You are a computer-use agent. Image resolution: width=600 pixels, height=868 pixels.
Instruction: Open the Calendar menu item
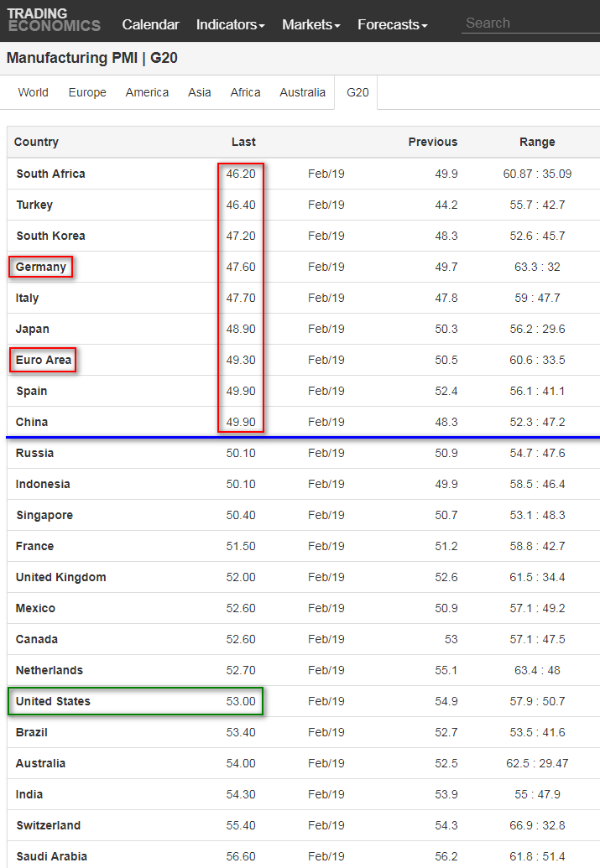point(150,25)
